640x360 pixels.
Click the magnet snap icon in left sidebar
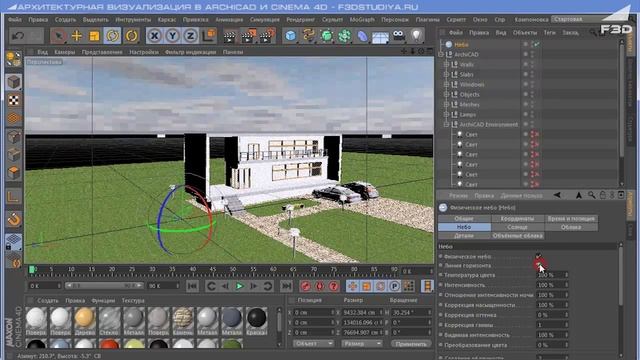point(14,220)
